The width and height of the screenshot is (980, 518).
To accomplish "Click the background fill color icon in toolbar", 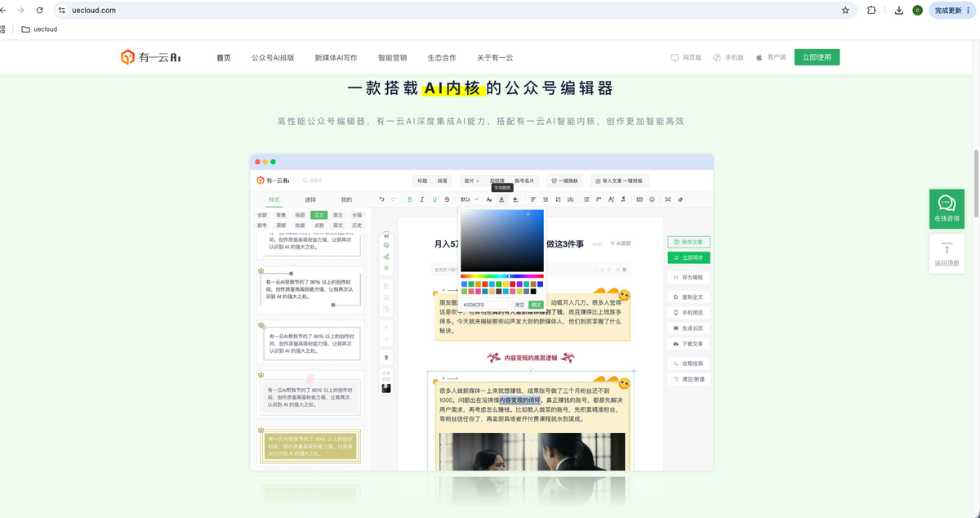I will tap(515, 199).
